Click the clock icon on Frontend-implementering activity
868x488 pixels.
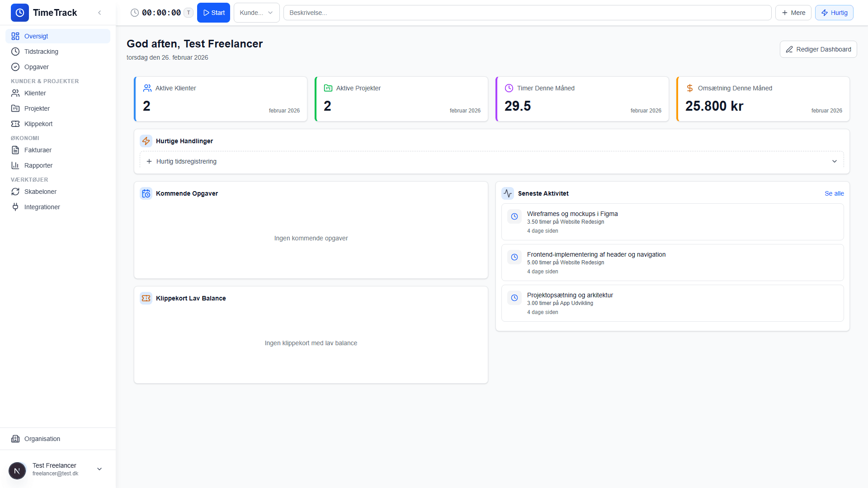(x=514, y=257)
